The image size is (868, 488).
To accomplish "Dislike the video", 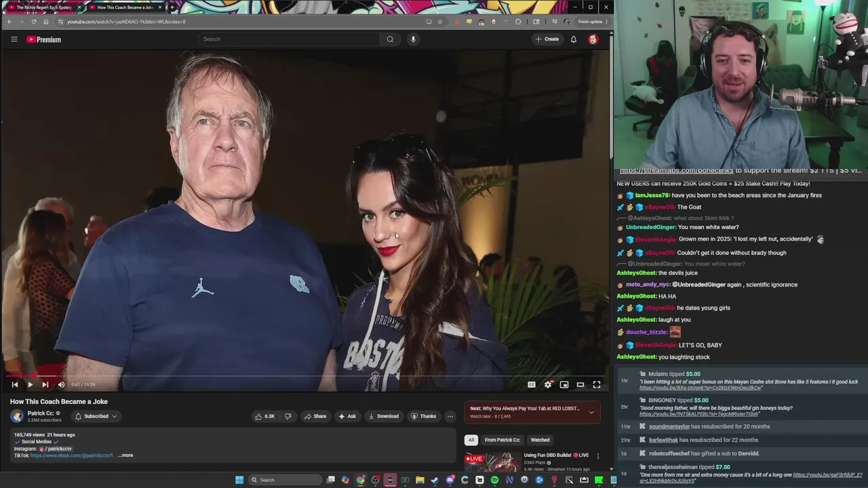I will pyautogui.click(x=288, y=416).
